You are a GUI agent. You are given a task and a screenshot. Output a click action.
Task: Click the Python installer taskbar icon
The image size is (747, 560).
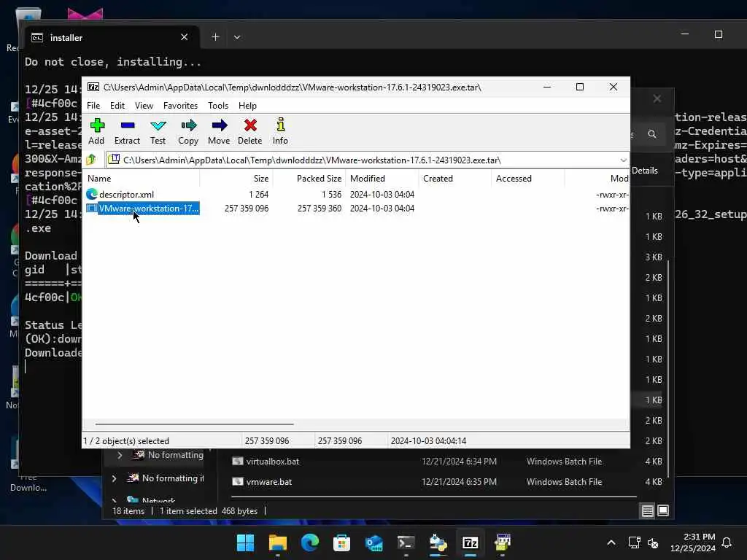(x=438, y=542)
